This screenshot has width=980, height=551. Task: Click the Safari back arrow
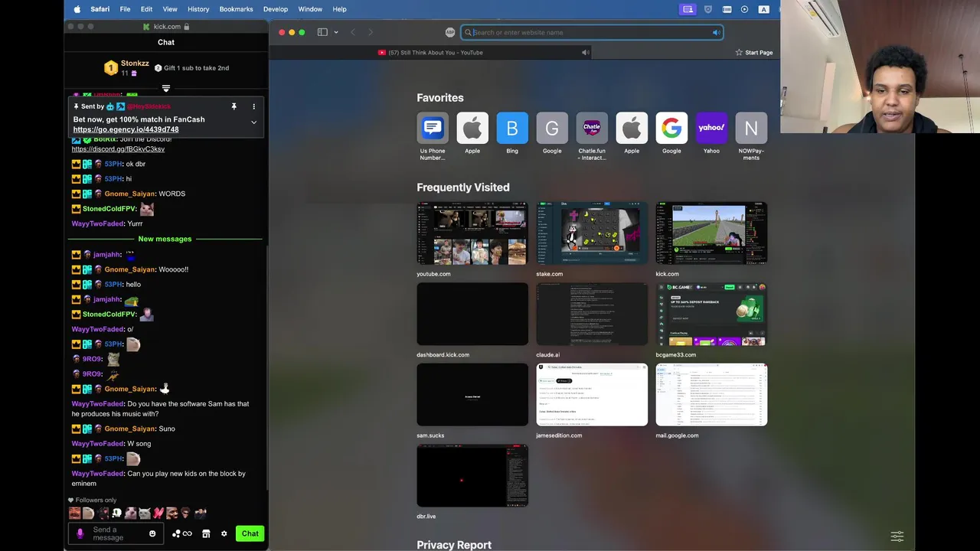(x=353, y=32)
